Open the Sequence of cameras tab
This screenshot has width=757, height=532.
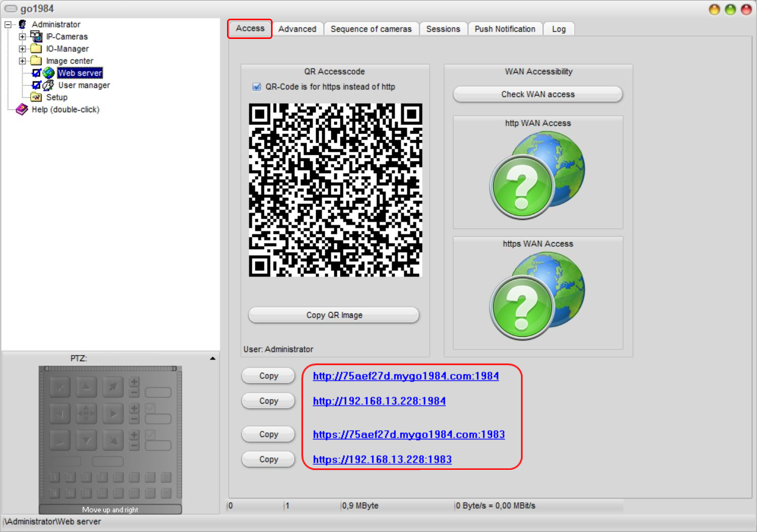tap(371, 29)
